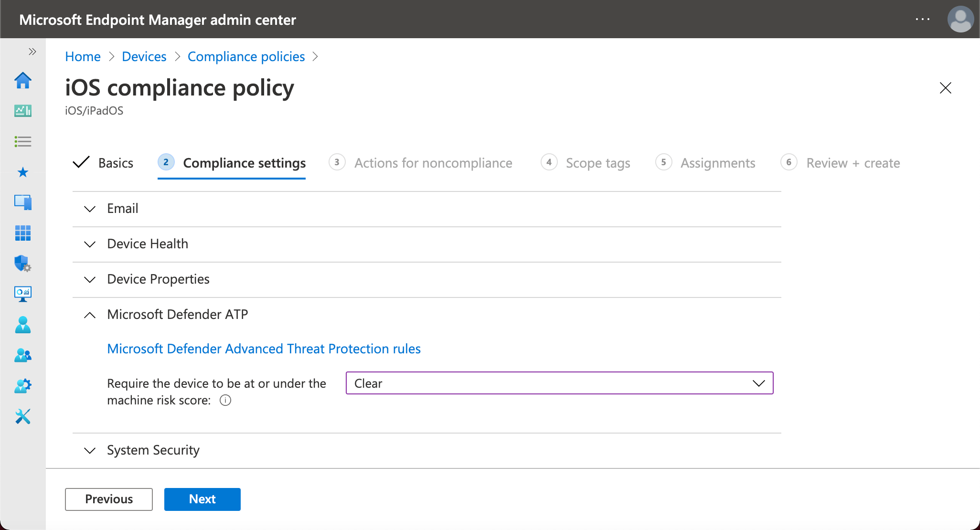This screenshot has width=980, height=530.
Task: Open Microsoft Defender Advanced Threat Protection rules link
Action: (x=264, y=349)
